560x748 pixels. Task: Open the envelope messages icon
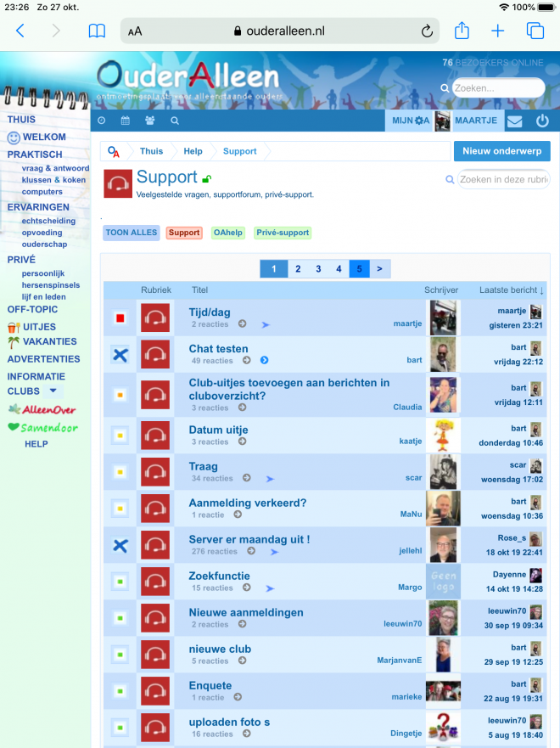click(514, 121)
